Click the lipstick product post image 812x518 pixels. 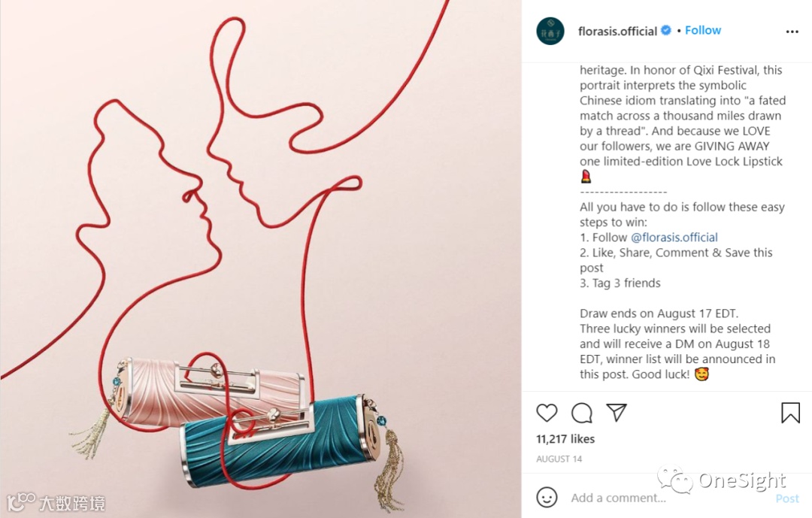260,259
